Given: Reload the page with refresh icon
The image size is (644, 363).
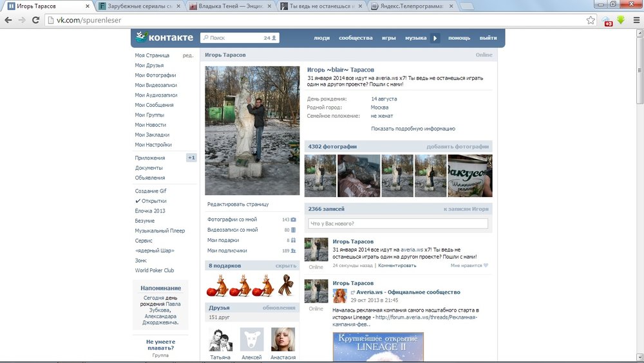Looking at the screenshot, I should coord(36,20).
